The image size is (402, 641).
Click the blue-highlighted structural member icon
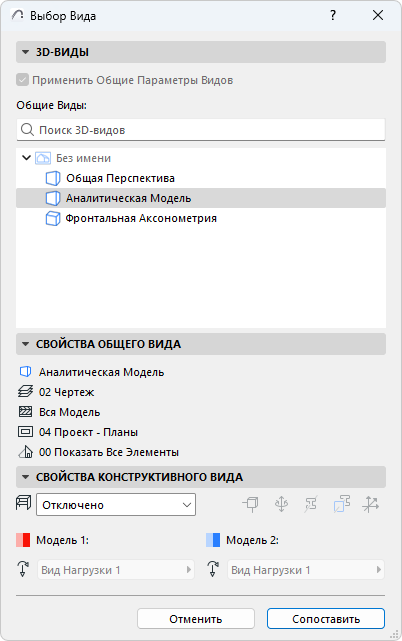[341, 504]
